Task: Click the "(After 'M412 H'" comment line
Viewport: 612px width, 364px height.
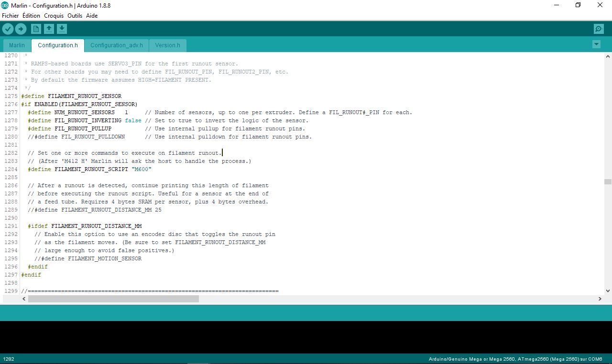Action: pos(140,161)
